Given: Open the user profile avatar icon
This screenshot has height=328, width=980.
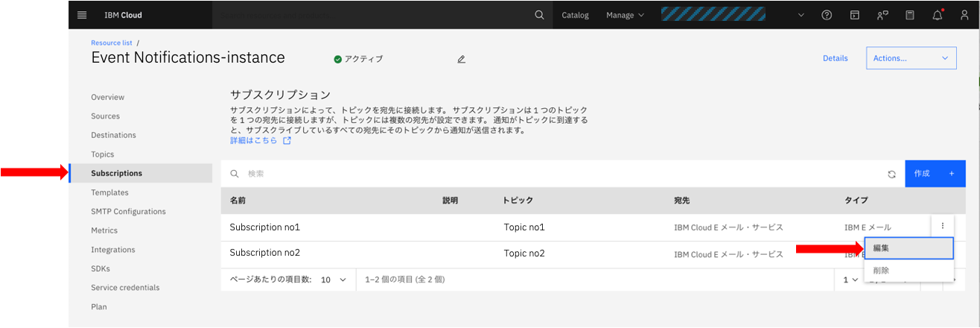Looking at the screenshot, I should coord(965,15).
